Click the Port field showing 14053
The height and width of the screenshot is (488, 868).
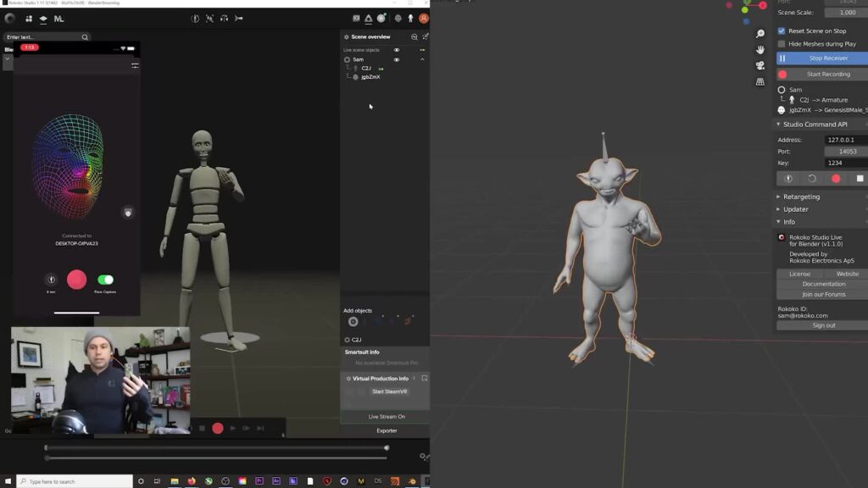[x=846, y=152]
